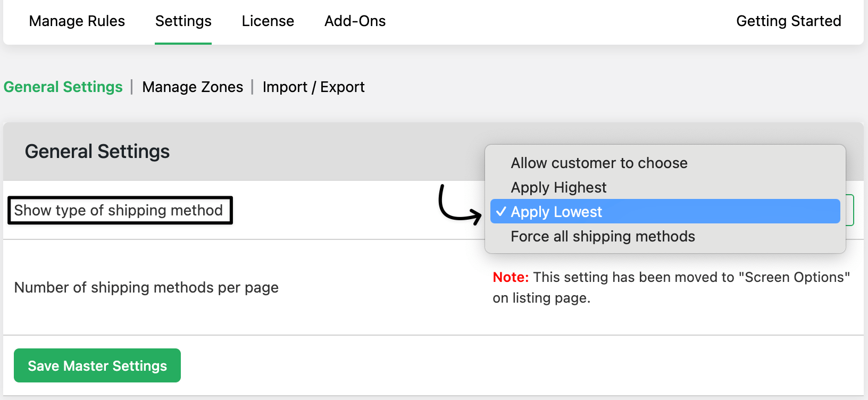Select General Settings sub-navigation link
The height and width of the screenshot is (400, 868).
coord(63,87)
